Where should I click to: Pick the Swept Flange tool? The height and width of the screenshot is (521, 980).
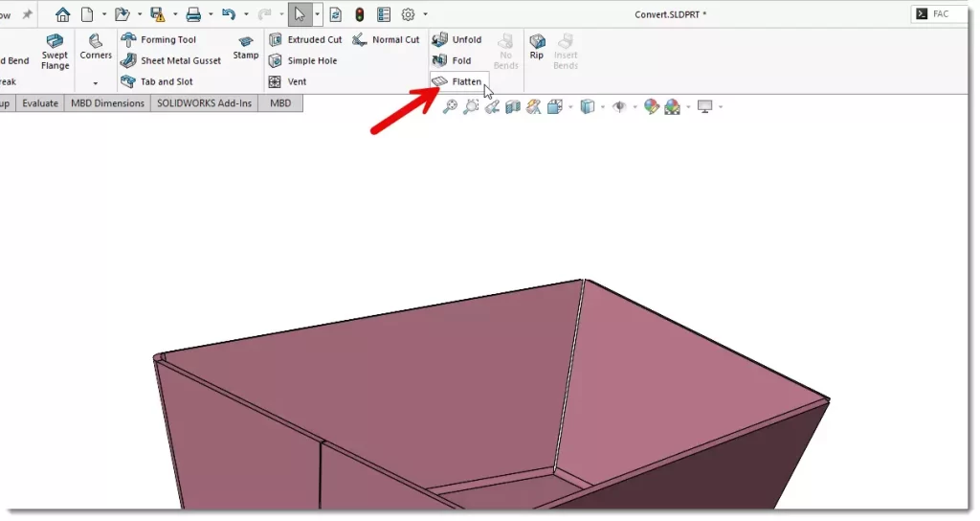[x=55, y=51]
